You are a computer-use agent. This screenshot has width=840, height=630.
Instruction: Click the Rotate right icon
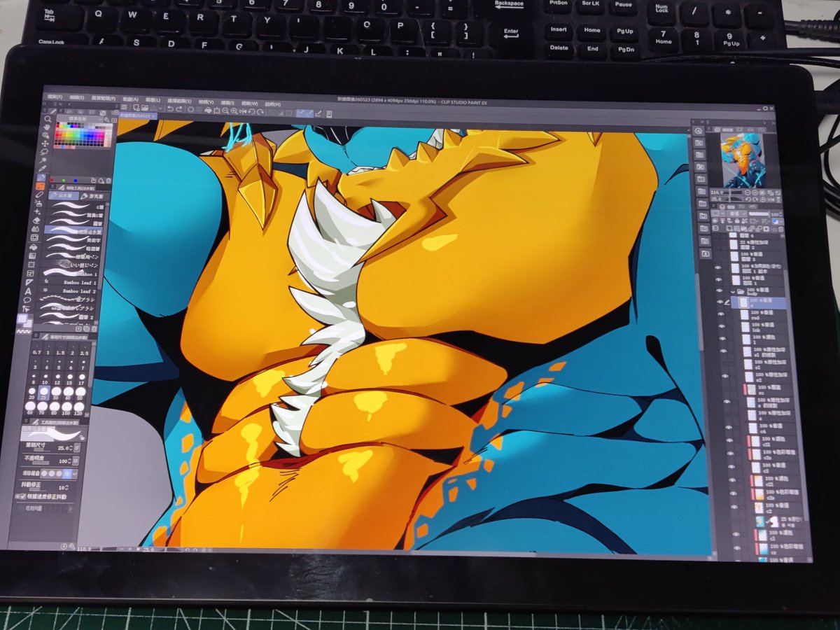coord(260,112)
